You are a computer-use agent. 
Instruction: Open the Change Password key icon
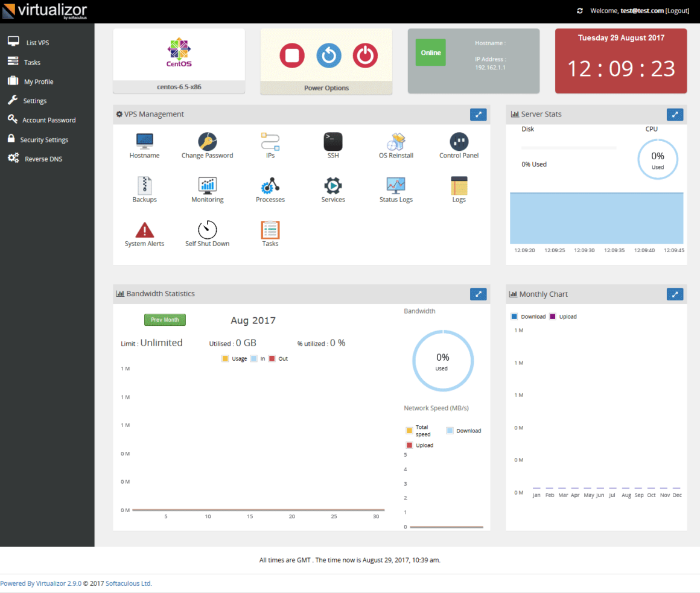point(207,141)
